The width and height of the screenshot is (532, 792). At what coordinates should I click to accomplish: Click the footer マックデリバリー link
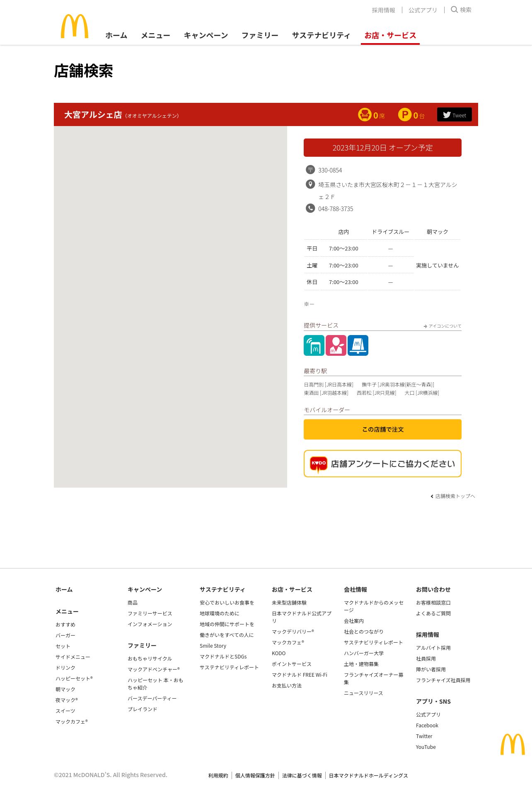click(293, 632)
